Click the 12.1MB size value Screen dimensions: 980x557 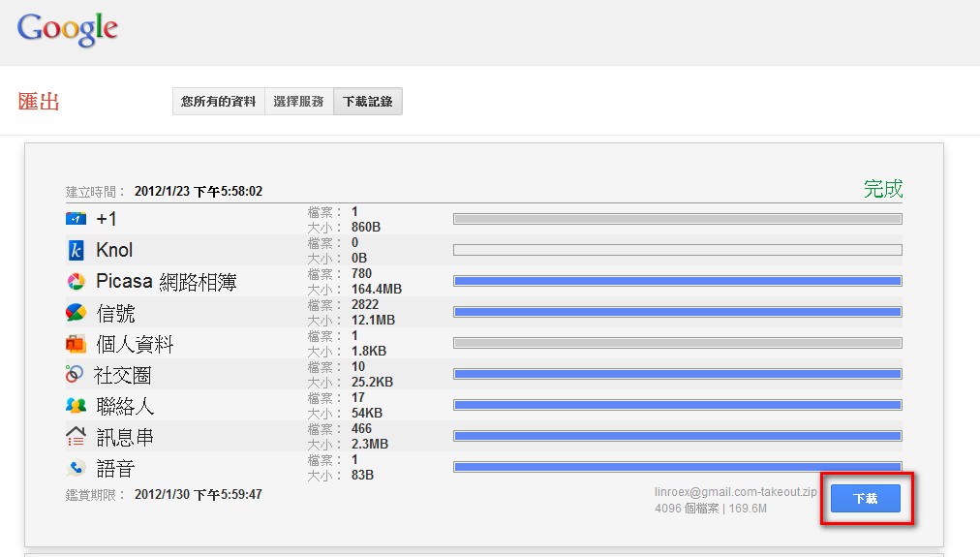(373, 320)
